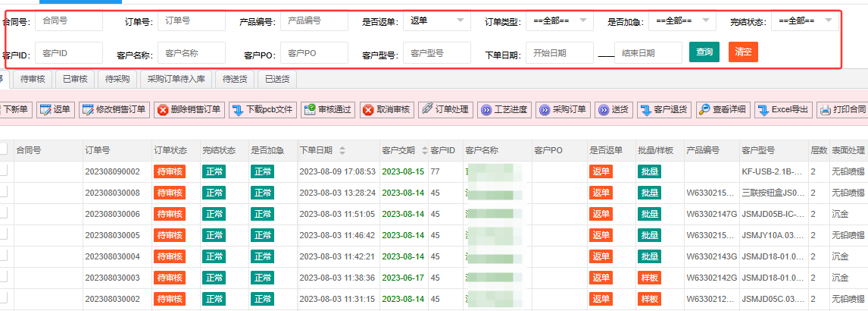This screenshot has width=868, height=311.
Task: Open the 开始日期 date field
Action: [560, 52]
